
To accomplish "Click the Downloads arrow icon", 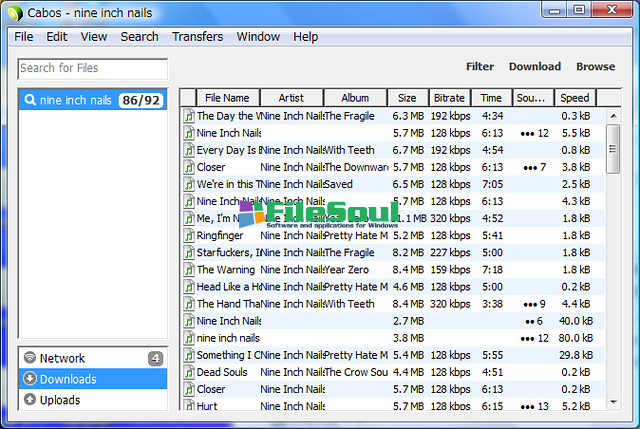I will coord(30,379).
